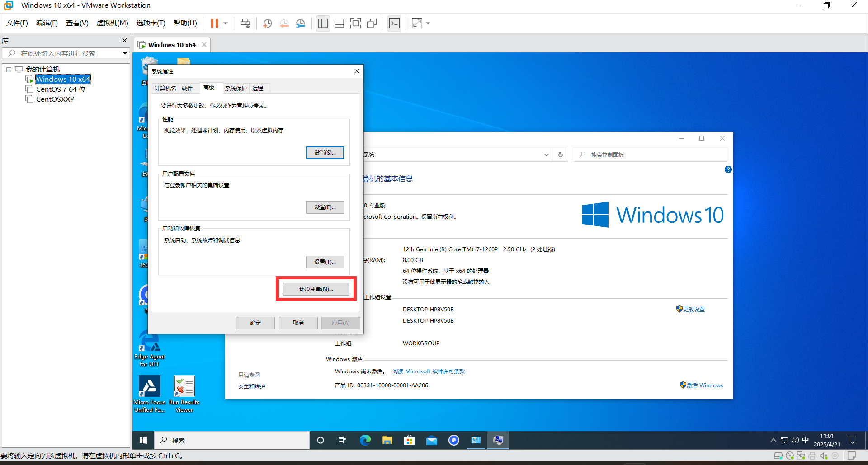Open the 虚拟机(M) menu
This screenshot has height=465, width=868.
pos(113,23)
